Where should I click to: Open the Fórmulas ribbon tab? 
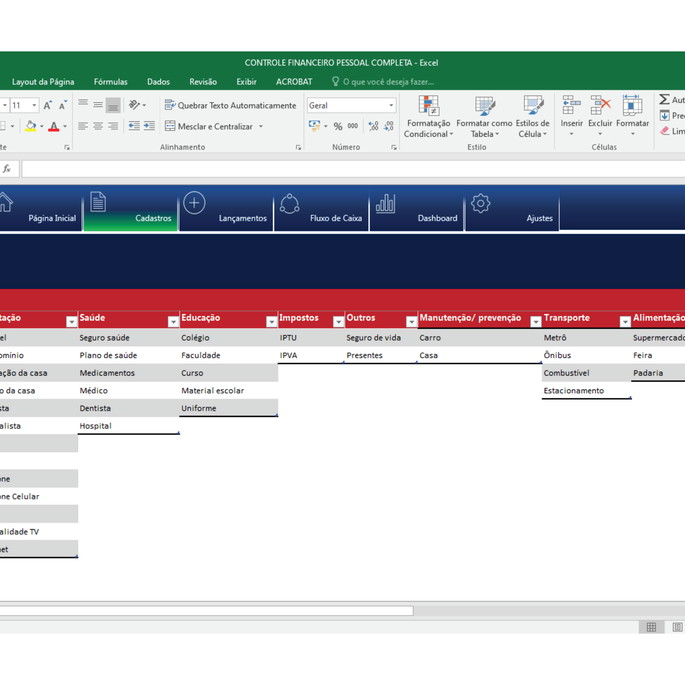coord(111,82)
